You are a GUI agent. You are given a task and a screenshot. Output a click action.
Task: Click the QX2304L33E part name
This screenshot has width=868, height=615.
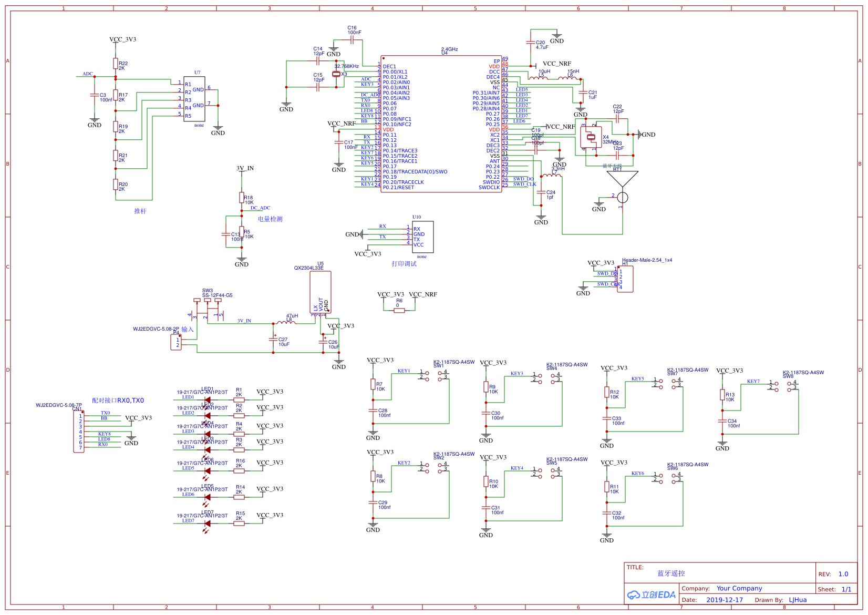[309, 268]
